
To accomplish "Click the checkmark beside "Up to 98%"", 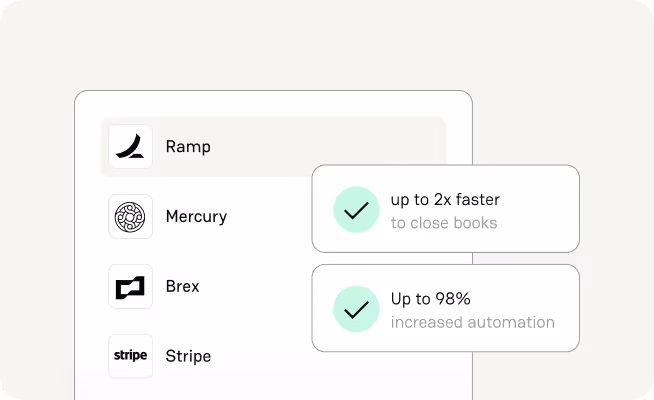I will pyautogui.click(x=355, y=309).
